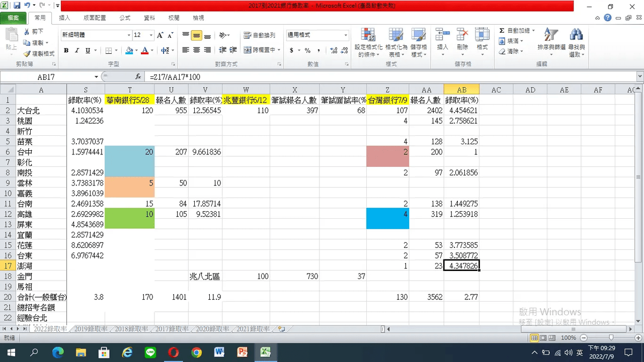Increase font size with the larger A icon
Viewport: 644px width, 362px height.
click(160, 35)
